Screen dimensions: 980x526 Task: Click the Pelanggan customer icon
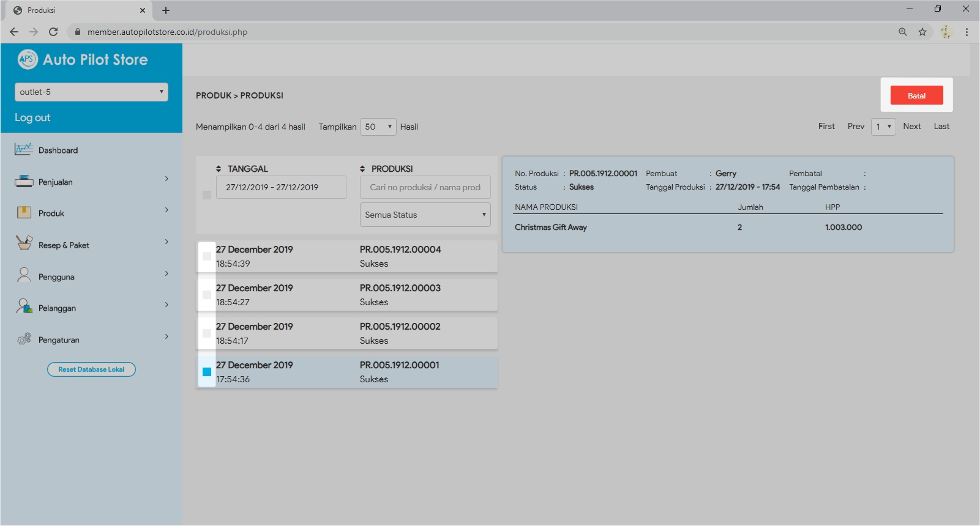pyautogui.click(x=24, y=306)
